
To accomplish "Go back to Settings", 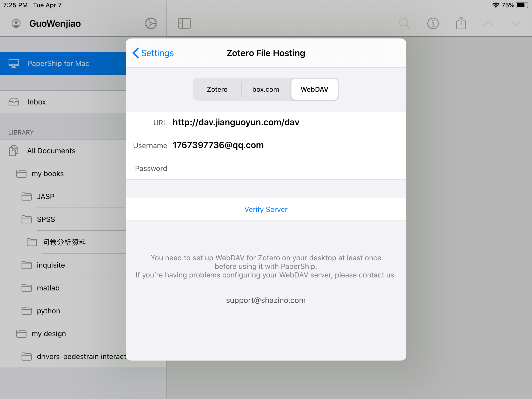I will 153,53.
